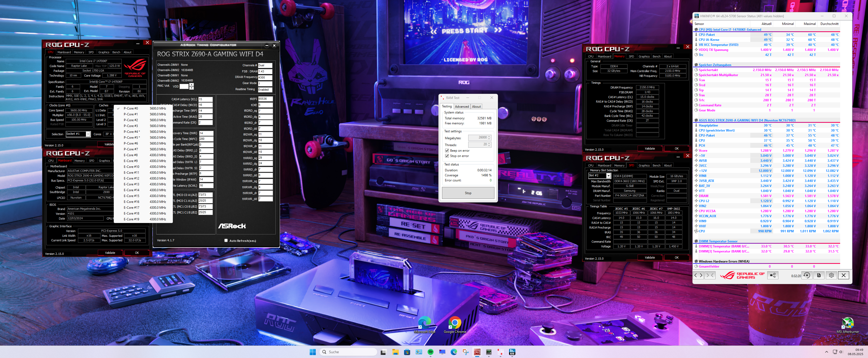
Task: Uncheck Stop on error option
Action: pos(447,156)
